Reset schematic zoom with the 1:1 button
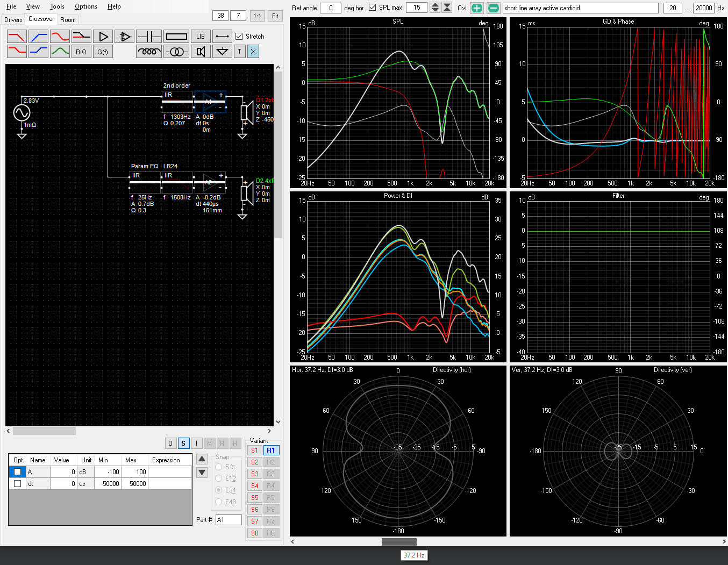Screen dimensions: 728x565 pyautogui.click(x=257, y=16)
